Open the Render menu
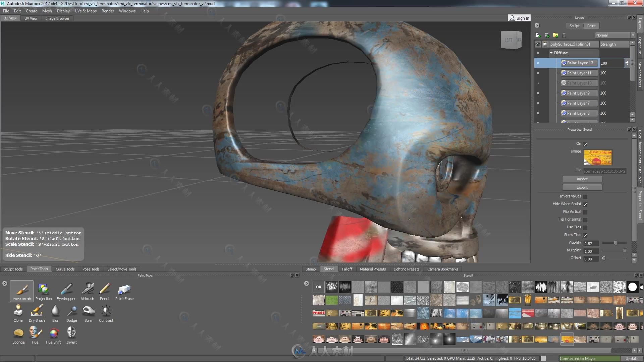Screen dimensions: 644x362 point(108,11)
